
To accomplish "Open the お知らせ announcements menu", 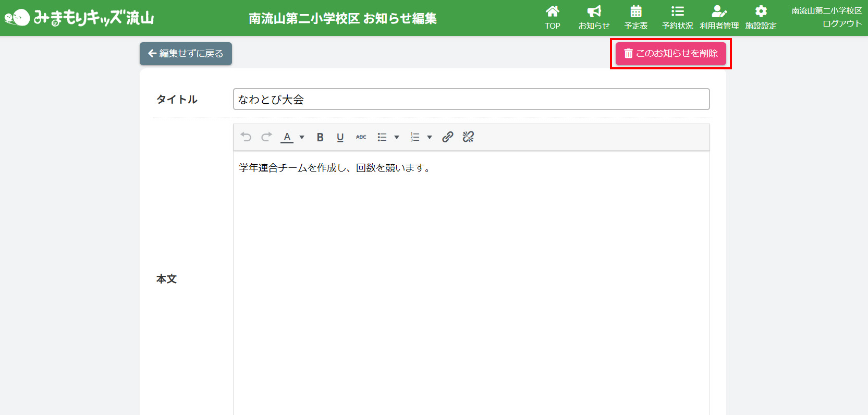I will pos(594,18).
